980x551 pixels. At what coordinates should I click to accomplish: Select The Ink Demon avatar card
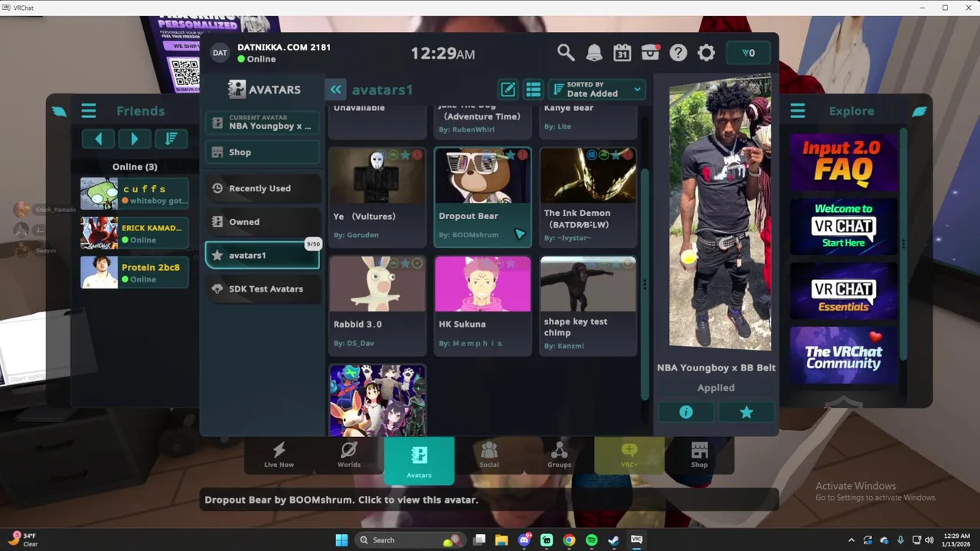click(588, 197)
